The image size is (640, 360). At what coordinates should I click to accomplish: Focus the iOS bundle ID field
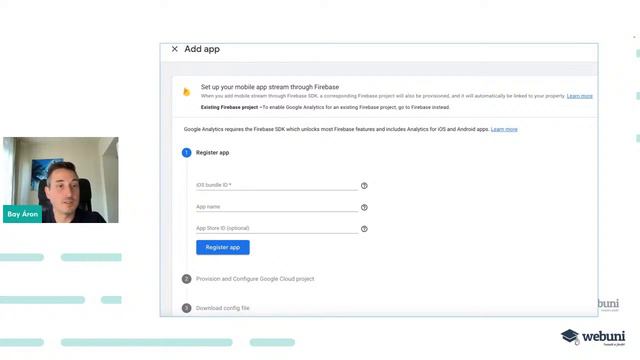(277, 185)
